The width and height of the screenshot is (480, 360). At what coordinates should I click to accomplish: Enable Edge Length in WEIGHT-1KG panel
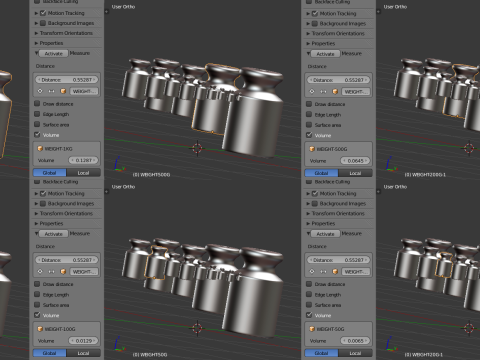(x=37, y=114)
